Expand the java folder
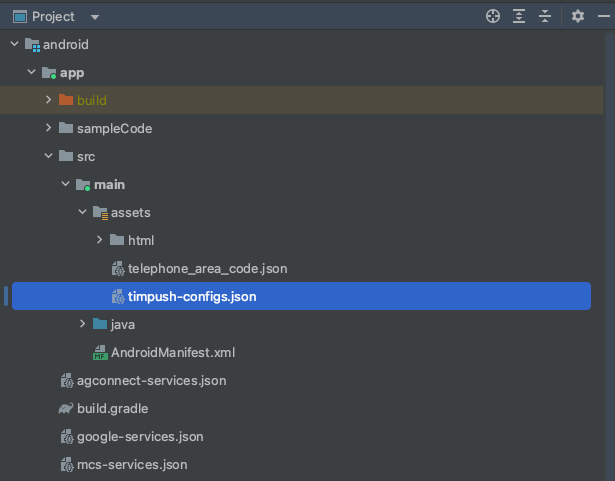615x481 pixels. pyautogui.click(x=82, y=324)
